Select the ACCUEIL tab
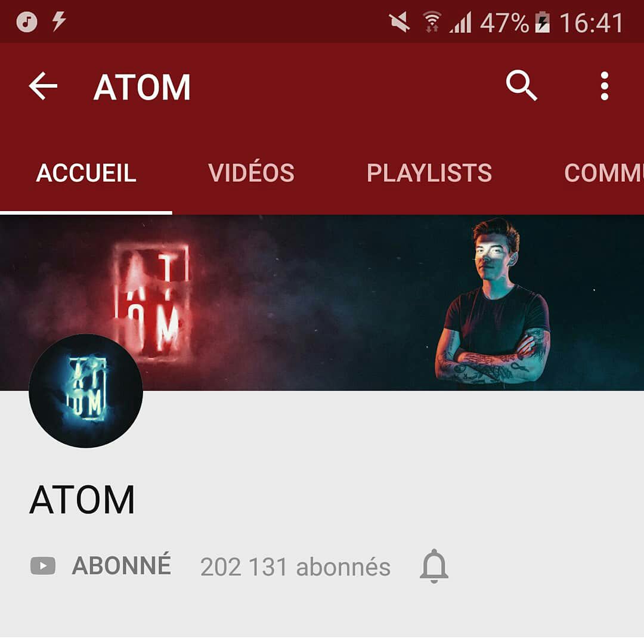 coord(86,172)
